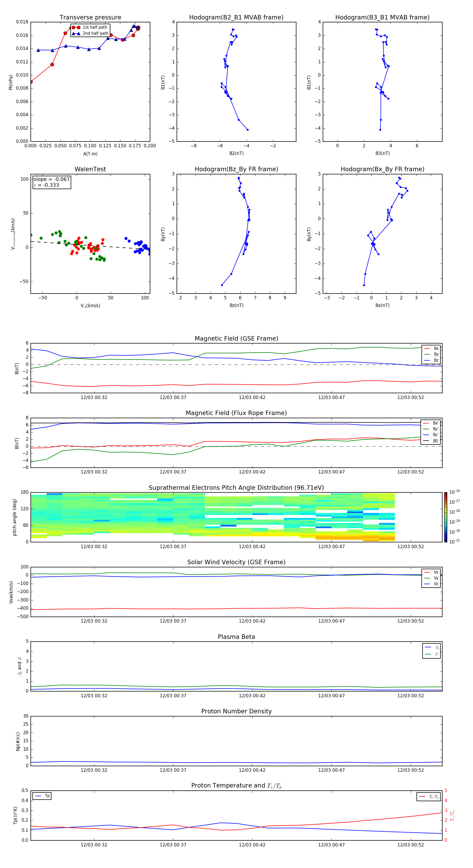Click the "A(T·m)" x-axis label

click(x=90, y=154)
